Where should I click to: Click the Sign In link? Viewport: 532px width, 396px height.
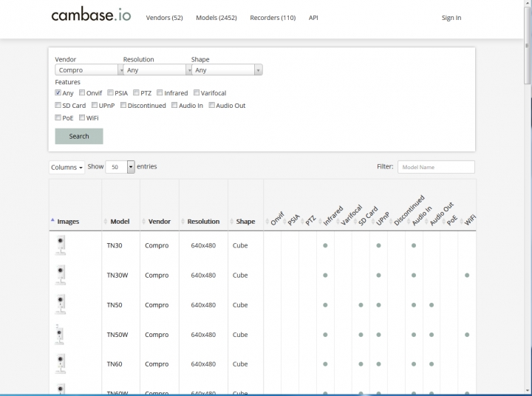[451, 18]
